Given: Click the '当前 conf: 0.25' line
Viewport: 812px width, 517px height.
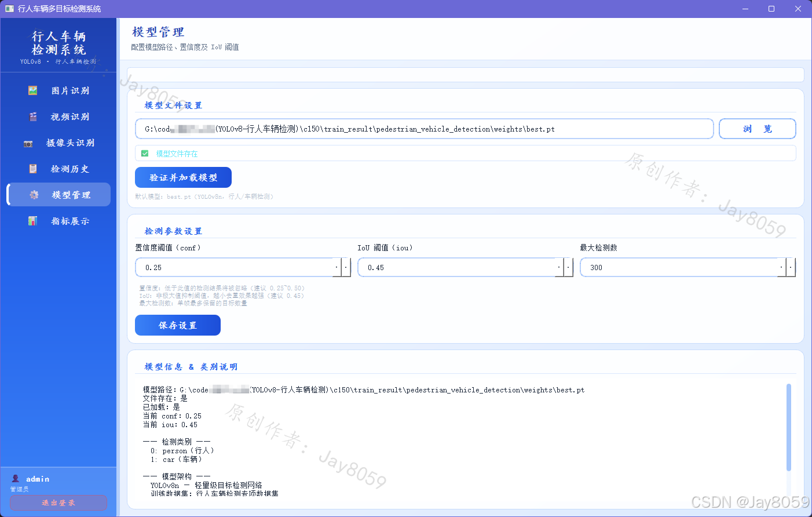Looking at the screenshot, I should coord(172,416).
